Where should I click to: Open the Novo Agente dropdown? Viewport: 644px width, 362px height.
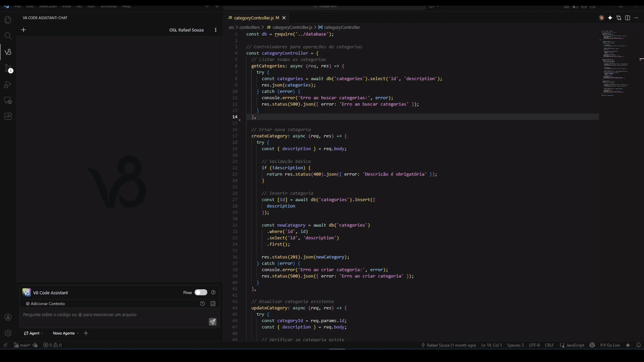(66, 333)
